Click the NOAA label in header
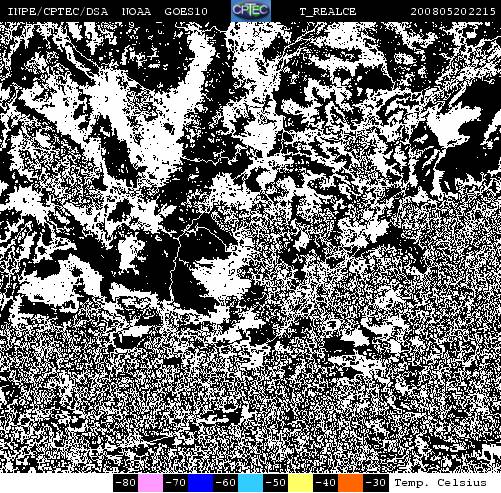Viewport: 501px width, 493px height. click(x=136, y=12)
